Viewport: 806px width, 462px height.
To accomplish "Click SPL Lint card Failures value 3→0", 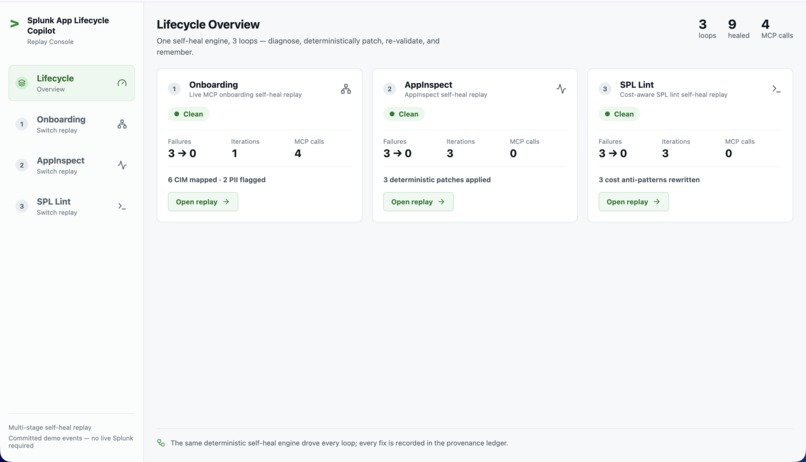I will [613, 153].
